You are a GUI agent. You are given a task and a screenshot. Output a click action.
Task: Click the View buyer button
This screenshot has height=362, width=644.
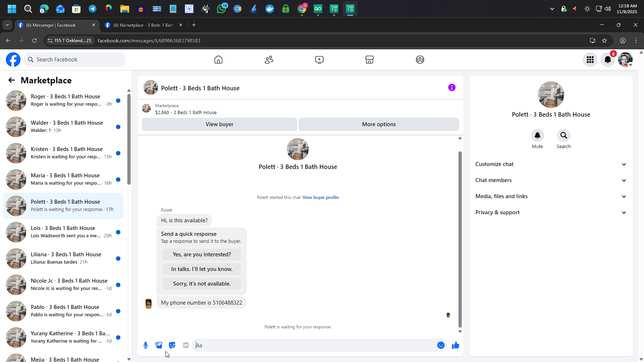tap(220, 124)
